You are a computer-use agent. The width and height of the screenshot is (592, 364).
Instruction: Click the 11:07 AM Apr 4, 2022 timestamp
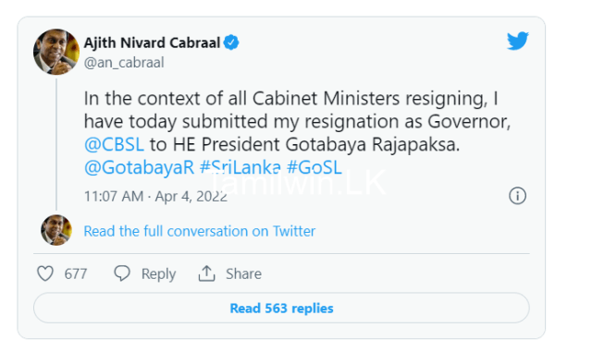(155, 197)
